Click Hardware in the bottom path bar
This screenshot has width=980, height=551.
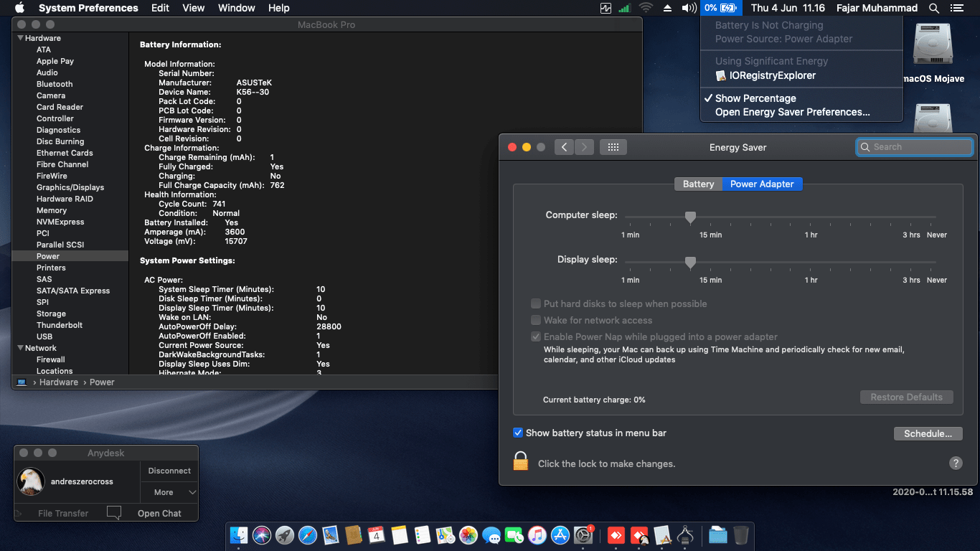(x=59, y=382)
